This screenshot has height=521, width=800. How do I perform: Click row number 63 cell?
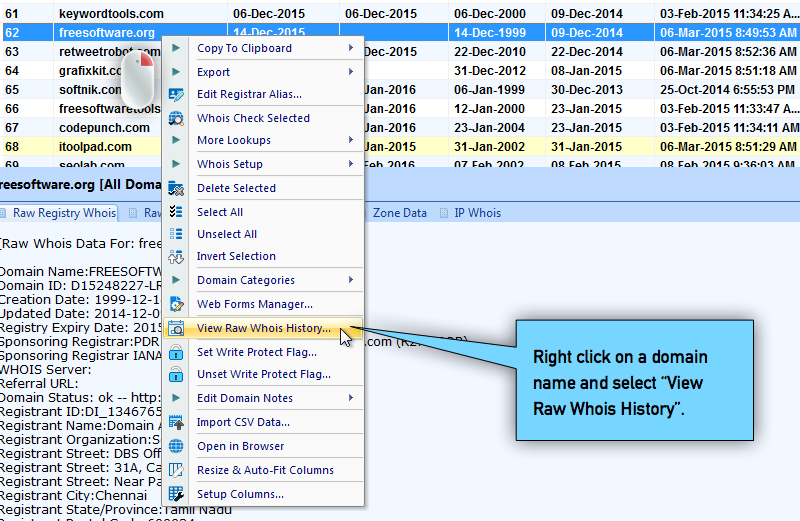(x=27, y=52)
